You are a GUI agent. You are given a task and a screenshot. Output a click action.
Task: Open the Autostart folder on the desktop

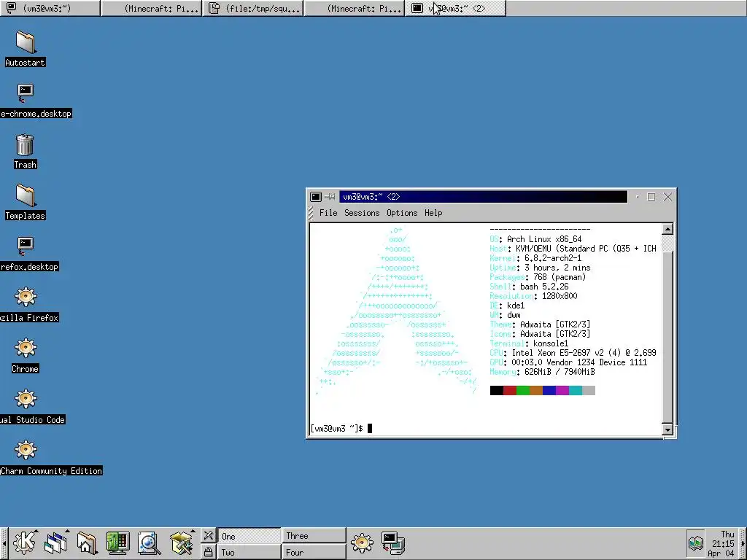[x=26, y=48]
